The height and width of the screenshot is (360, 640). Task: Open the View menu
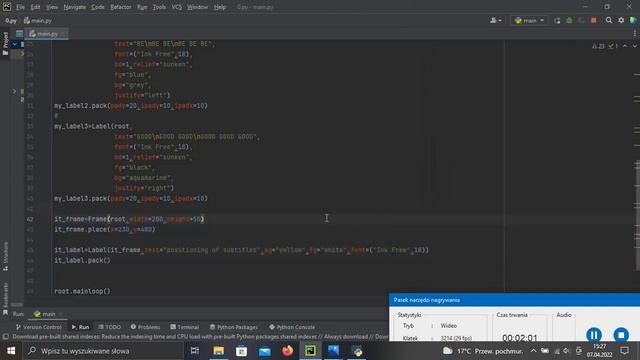(52, 7)
